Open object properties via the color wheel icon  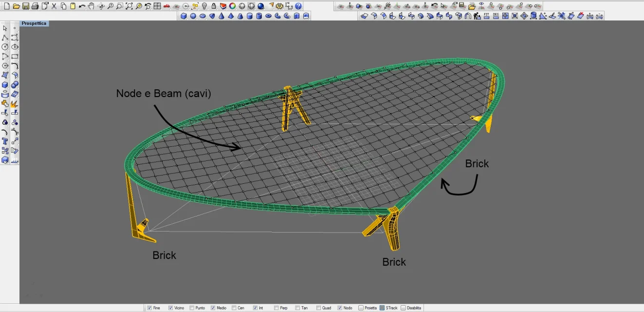pyautogui.click(x=233, y=6)
